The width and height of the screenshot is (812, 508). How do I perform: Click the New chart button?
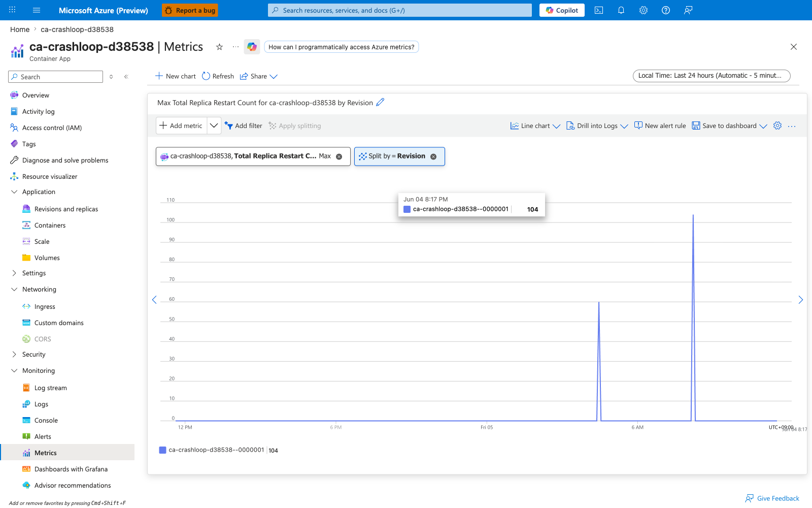(175, 76)
